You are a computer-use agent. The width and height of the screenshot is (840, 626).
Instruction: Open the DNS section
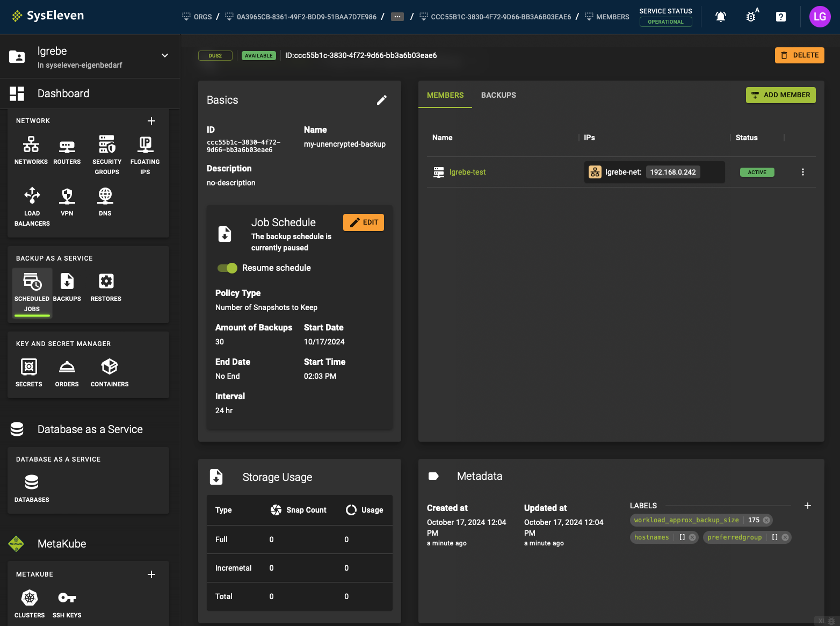pos(105,202)
